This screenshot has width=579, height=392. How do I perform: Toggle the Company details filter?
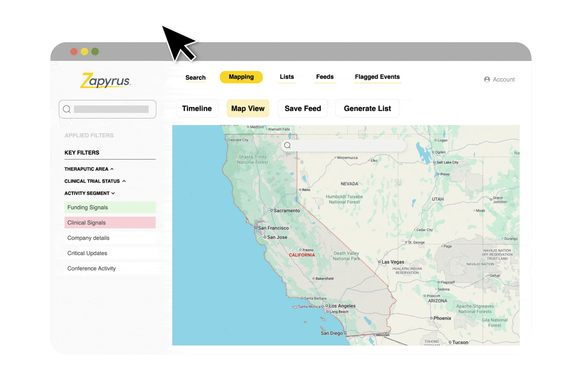point(88,238)
